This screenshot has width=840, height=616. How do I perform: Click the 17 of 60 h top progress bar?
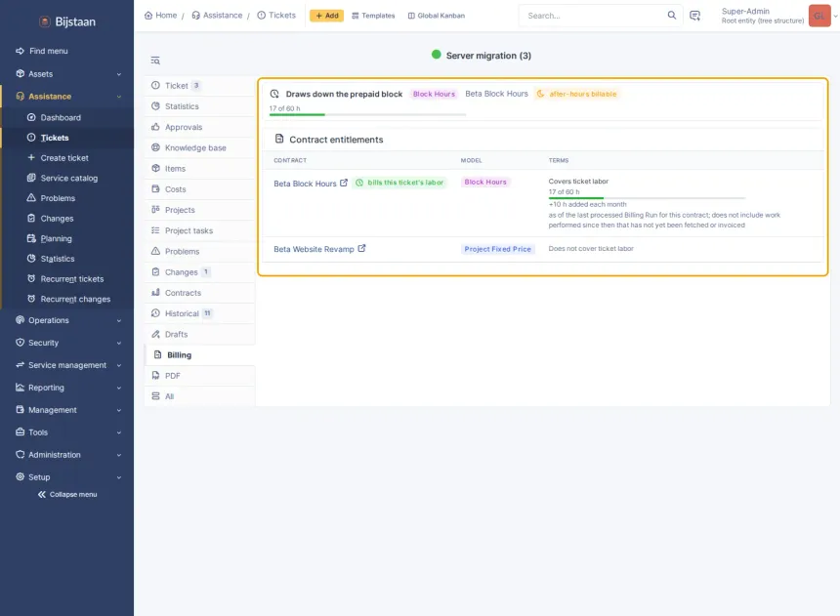tap(367, 114)
